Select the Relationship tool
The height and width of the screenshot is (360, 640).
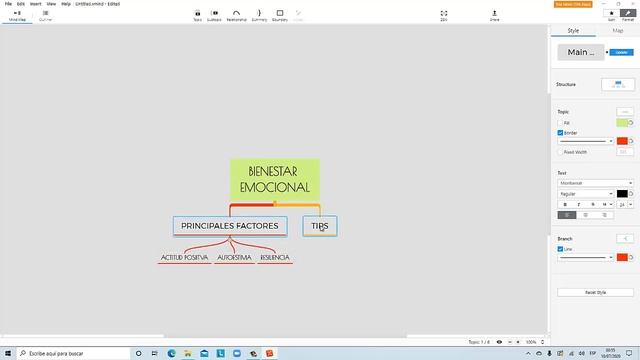tap(237, 16)
